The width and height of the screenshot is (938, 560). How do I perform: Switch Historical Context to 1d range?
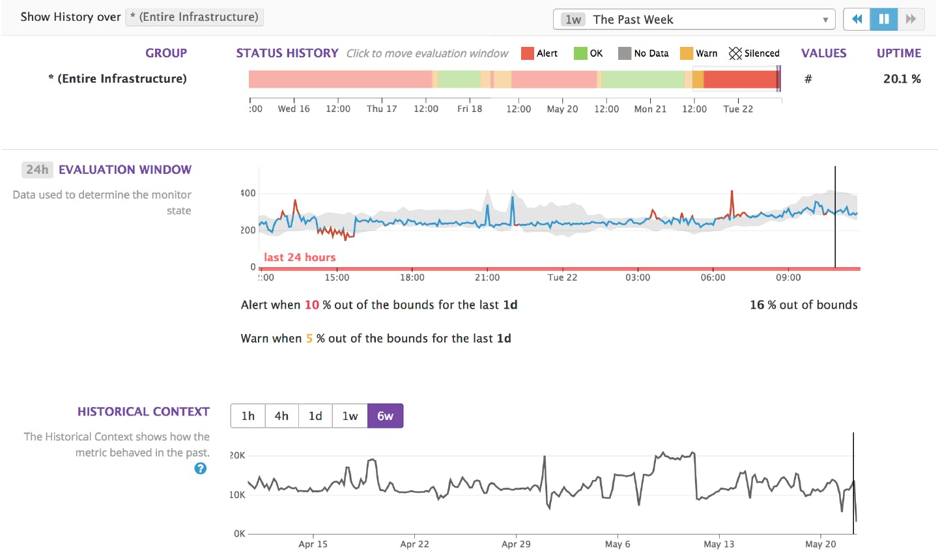(x=315, y=415)
